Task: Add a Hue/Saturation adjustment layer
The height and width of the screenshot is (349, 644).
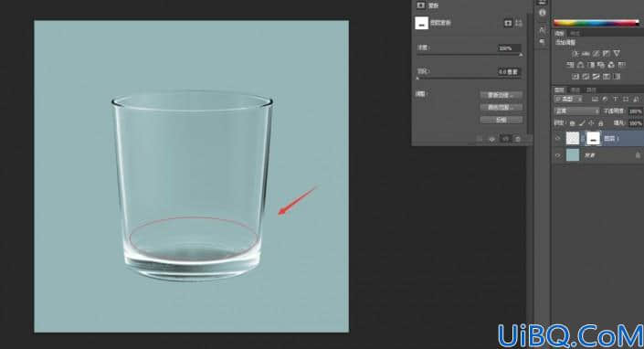Action: coord(570,65)
